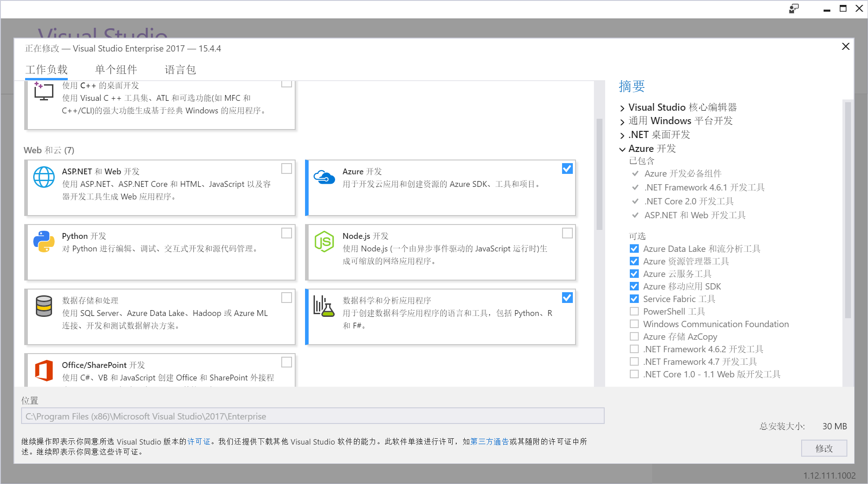Image resolution: width=868 pixels, height=484 pixels.
Task: Check the Office/SharePoint 开发 checkbox
Action: click(x=287, y=362)
